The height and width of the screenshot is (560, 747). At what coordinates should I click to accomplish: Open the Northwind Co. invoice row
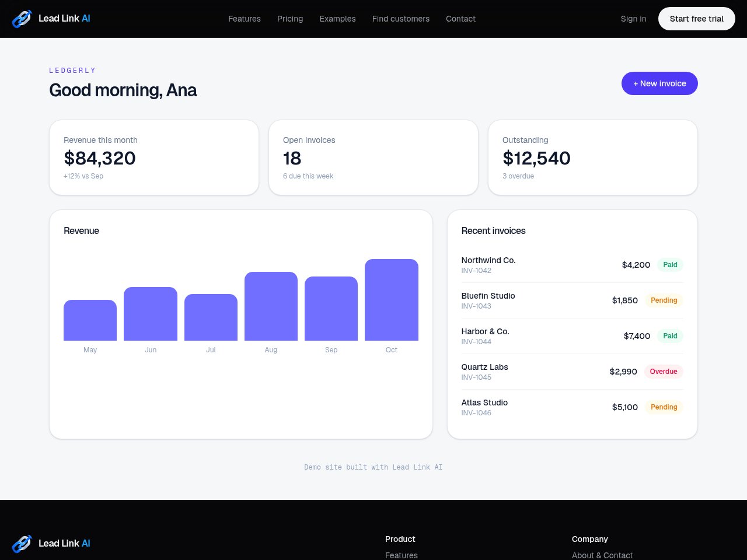tap(572, 265)
